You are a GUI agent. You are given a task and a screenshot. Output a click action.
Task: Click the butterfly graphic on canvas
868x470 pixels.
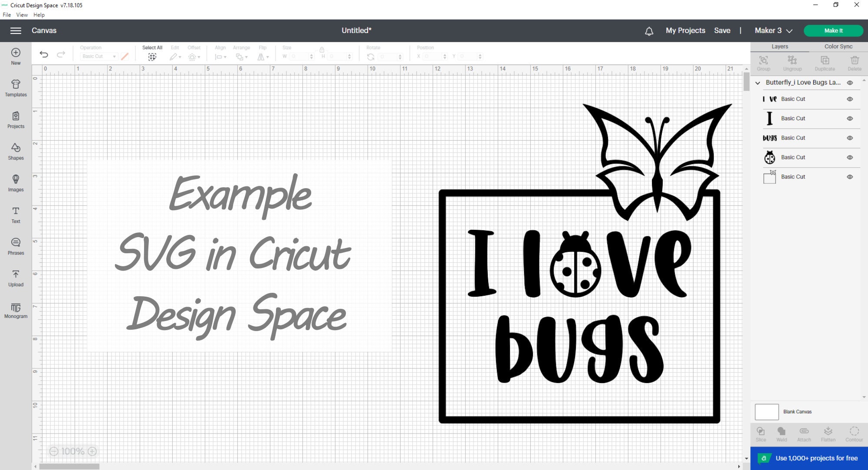[x=657, y=162]
